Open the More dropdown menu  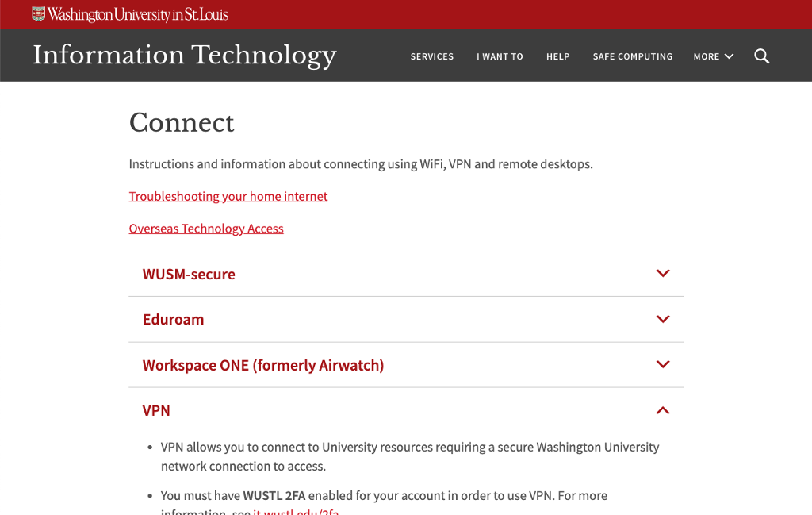click(x=713, y=56)
